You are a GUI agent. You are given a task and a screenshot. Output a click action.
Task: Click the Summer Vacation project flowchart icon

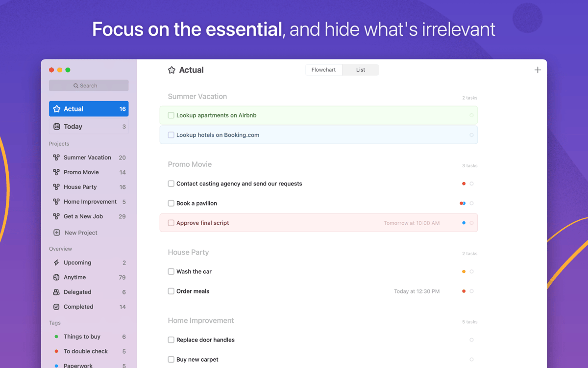(56, 158)
